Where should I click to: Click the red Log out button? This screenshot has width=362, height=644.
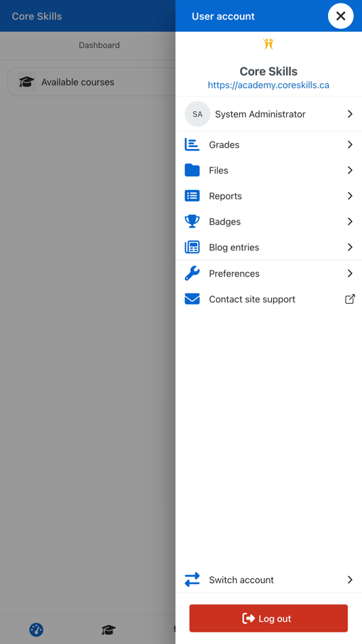(x=268, y=618)
